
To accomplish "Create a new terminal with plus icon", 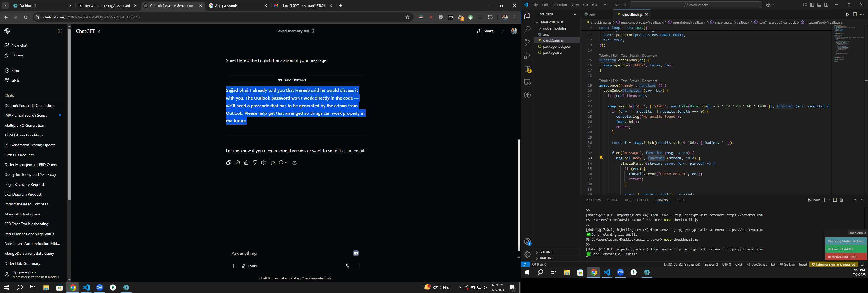I will coord(824,200).
